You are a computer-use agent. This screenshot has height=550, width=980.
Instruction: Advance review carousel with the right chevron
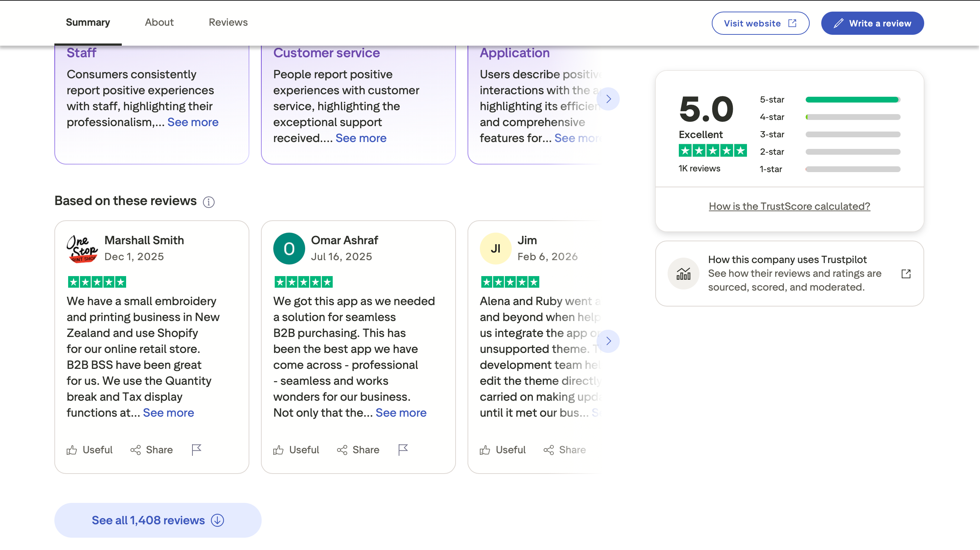[x=608, y=341]
